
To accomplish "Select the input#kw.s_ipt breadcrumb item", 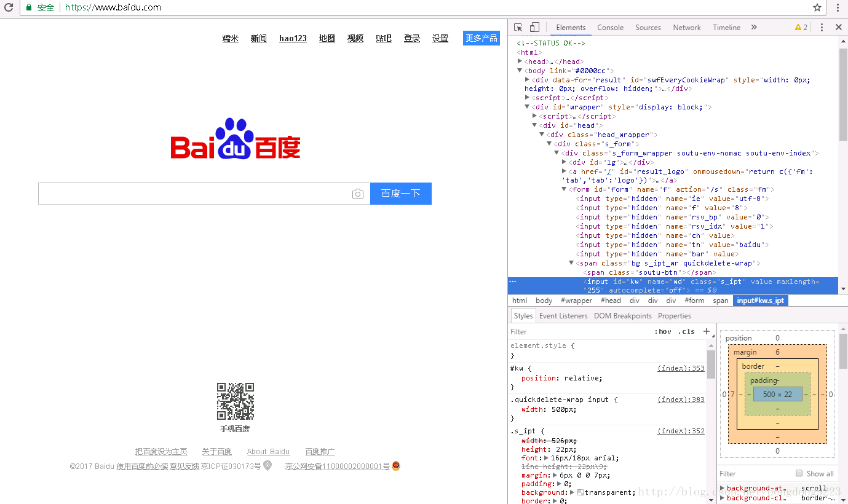I will [760, 301].
